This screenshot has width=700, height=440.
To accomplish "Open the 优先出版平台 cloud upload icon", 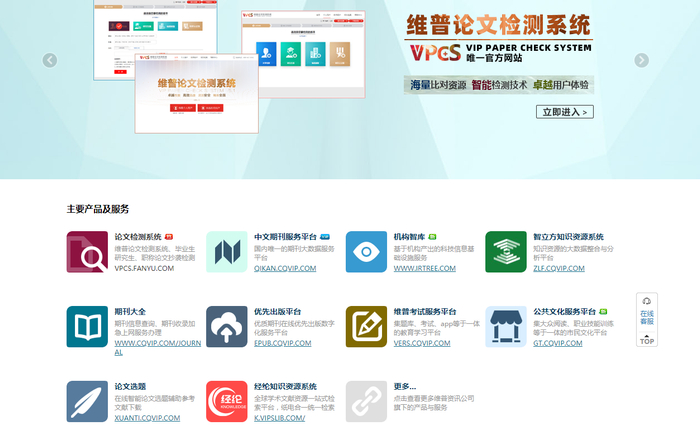I will pos(227,327).
